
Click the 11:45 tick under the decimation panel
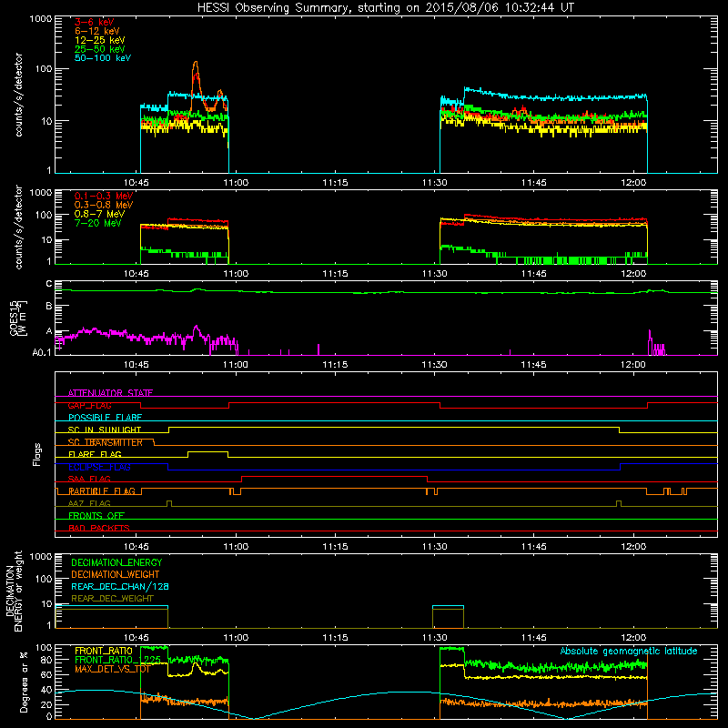point(534,638)
